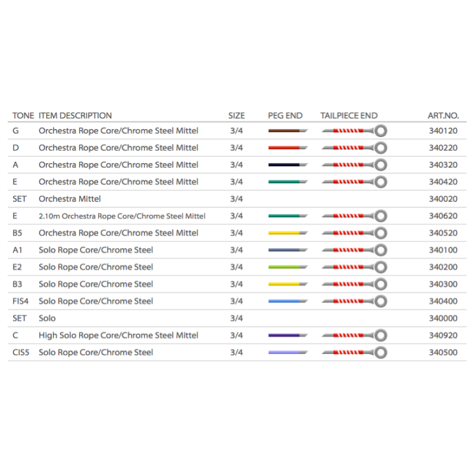Select article number 340920
Viewport: 476px width, 476px height.
[443, 336]
